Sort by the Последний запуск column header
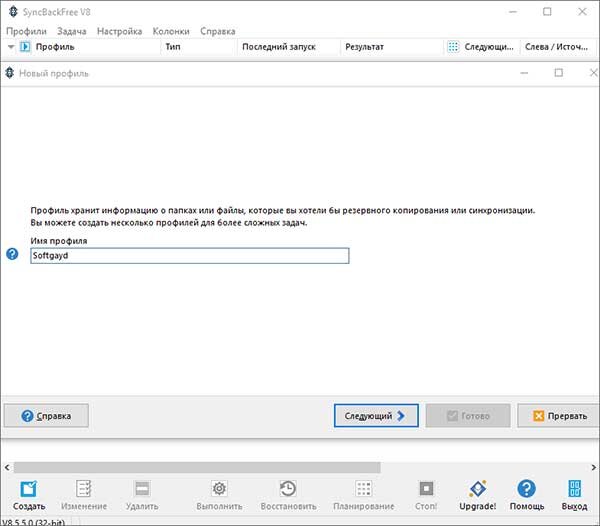This screenshot has width=600, height=526. click(289, 47)
